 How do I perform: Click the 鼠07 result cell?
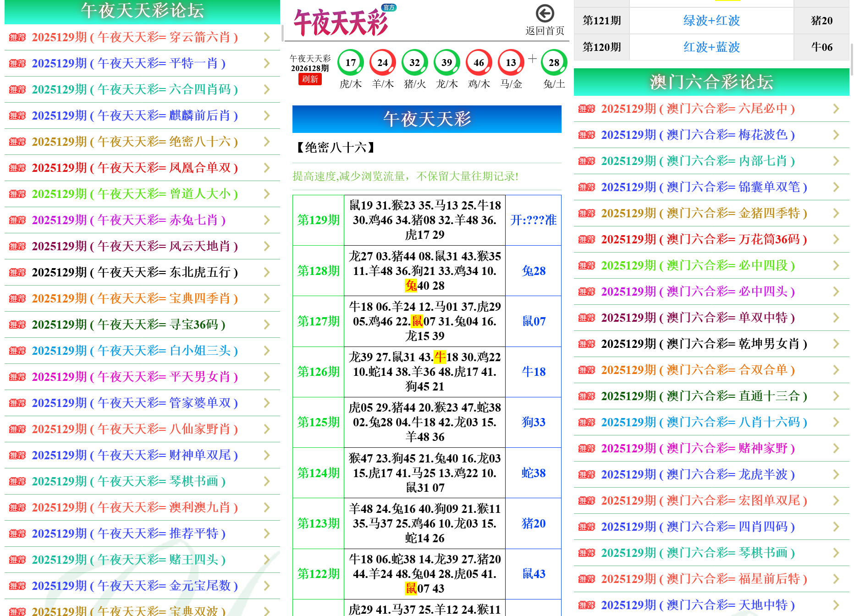[534, 321]
